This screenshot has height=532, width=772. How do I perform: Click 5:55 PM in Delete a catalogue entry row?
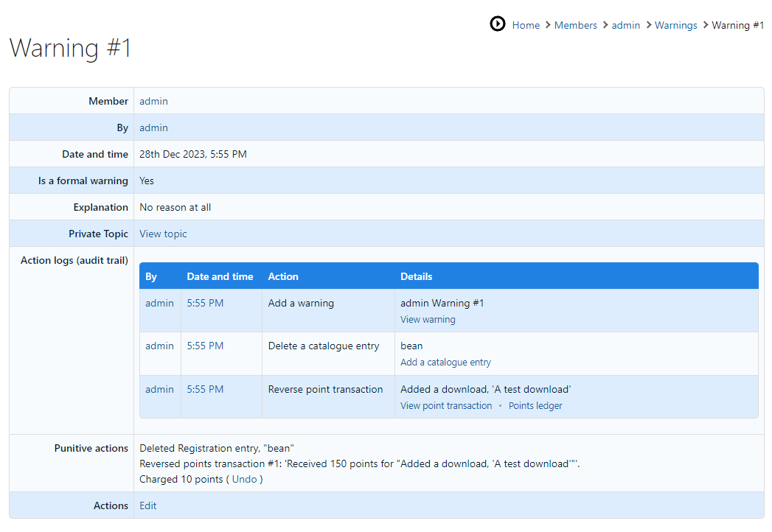click(x=205, y=346)
